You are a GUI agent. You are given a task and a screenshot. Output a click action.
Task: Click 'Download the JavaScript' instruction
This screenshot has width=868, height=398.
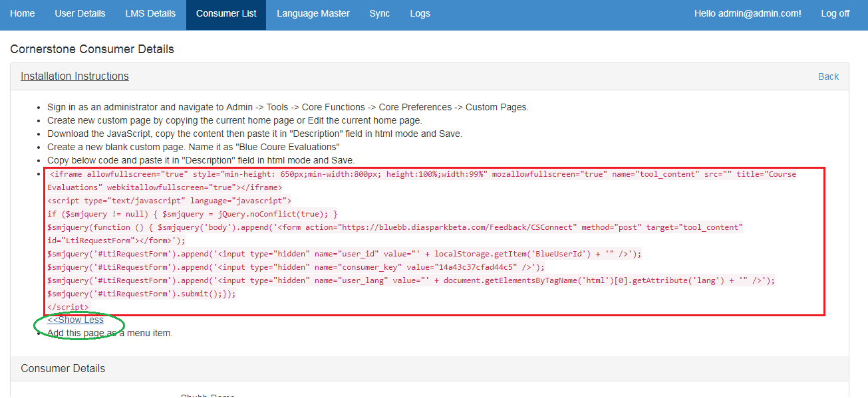pos(255,134)
